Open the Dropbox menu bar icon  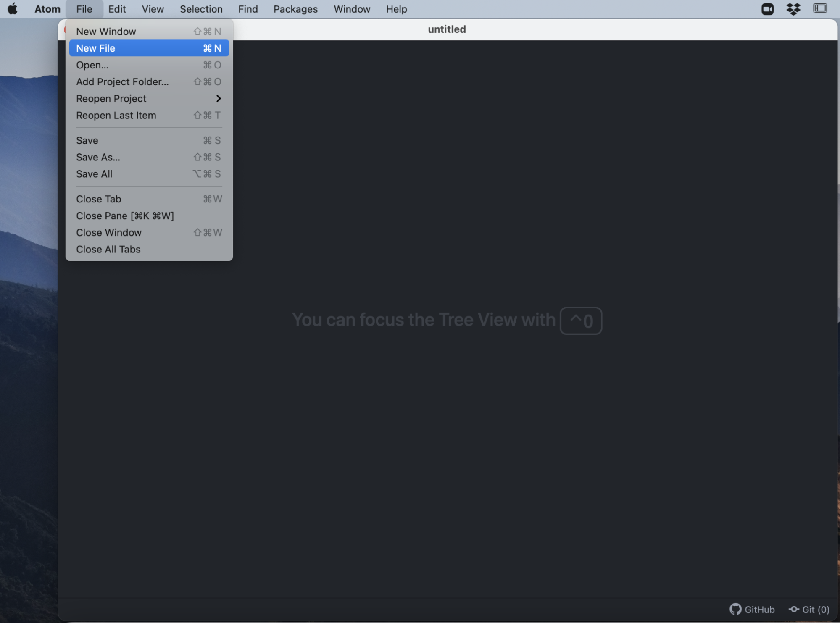793,9
